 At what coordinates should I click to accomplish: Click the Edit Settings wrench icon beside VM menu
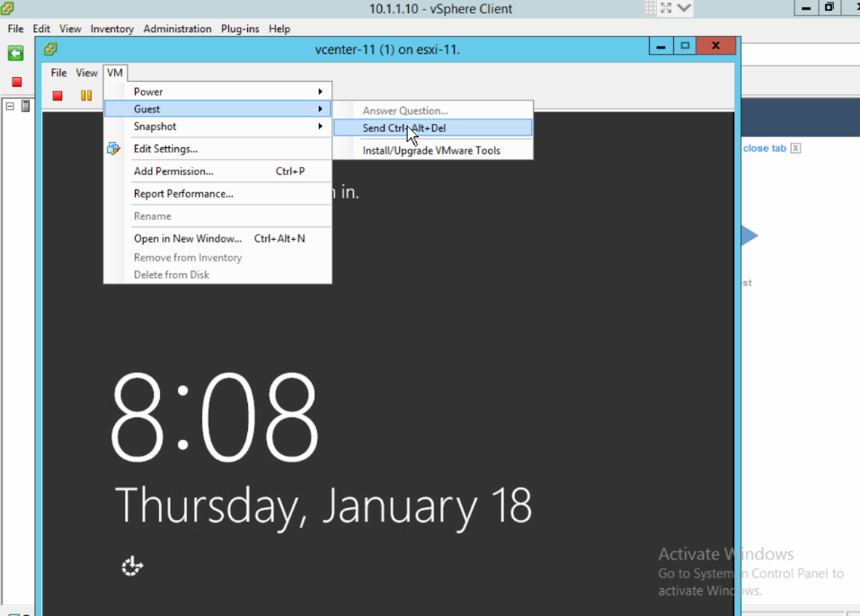(113, 148)
